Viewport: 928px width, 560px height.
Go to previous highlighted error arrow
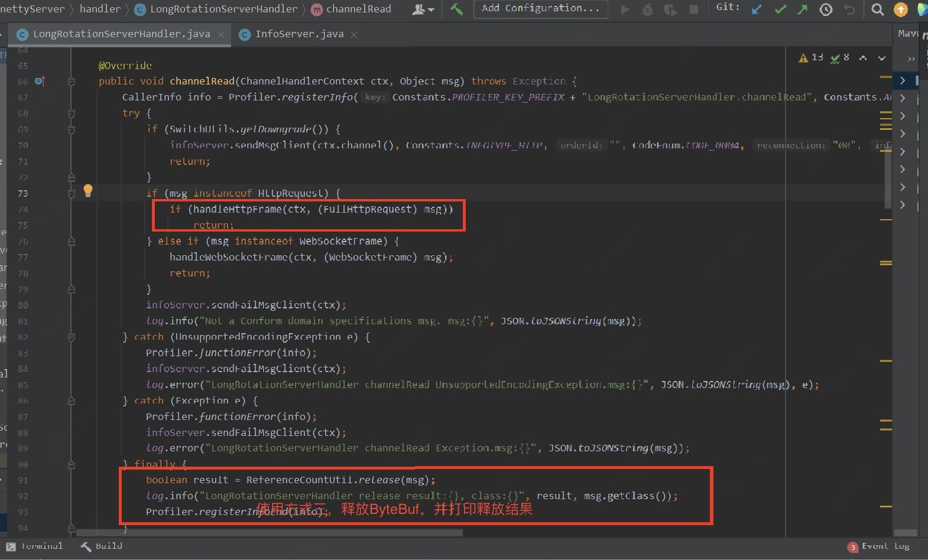coord(863,58)
